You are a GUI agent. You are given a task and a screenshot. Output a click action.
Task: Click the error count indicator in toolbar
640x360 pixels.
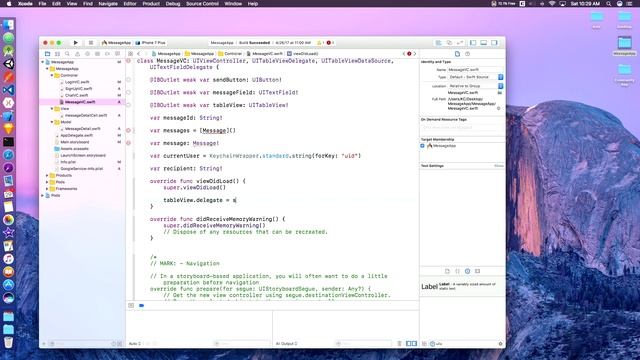330,43
